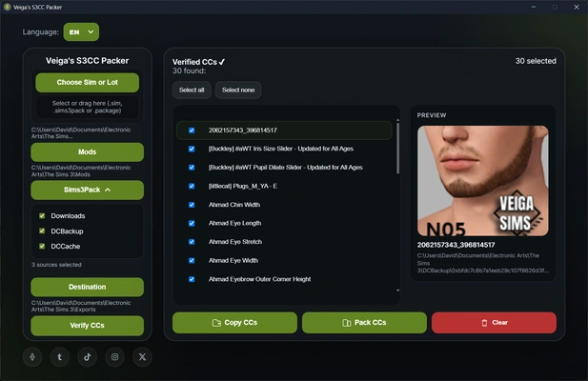Select the [littlecat] Plugs_M_YA - E item
The image size is (588, 381).
pos(284,186)
